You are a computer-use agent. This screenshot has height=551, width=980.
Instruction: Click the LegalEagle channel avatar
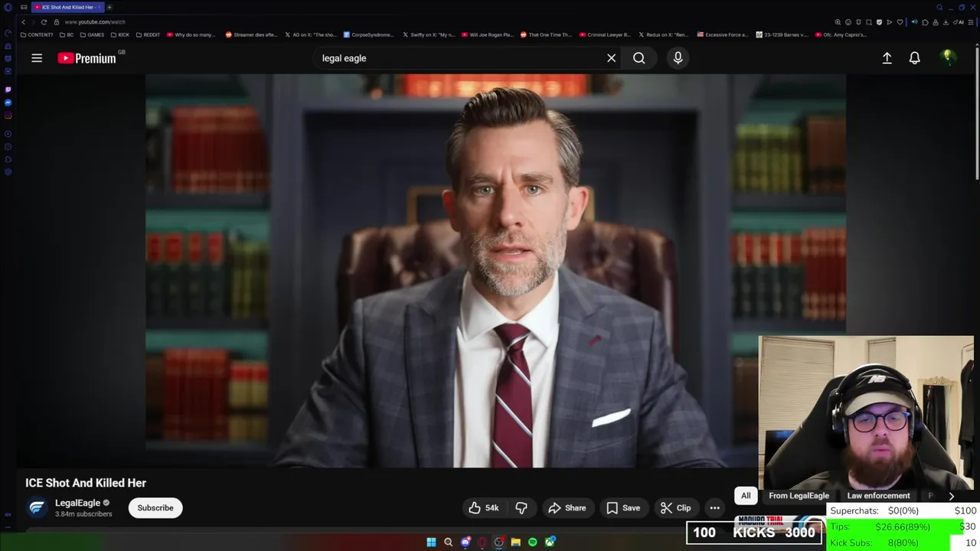click(x=37, y=507)
